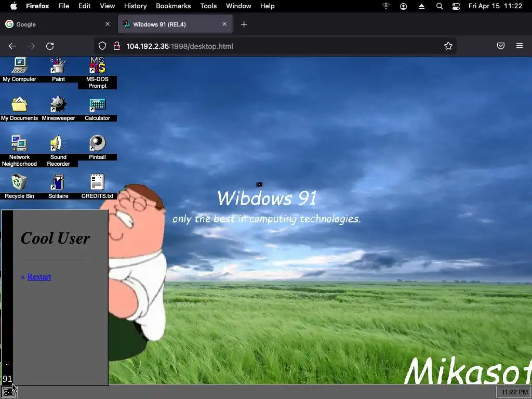
Task: Select the Wibdows 91 (REL4) tab
Action: [x=175, y=24]
